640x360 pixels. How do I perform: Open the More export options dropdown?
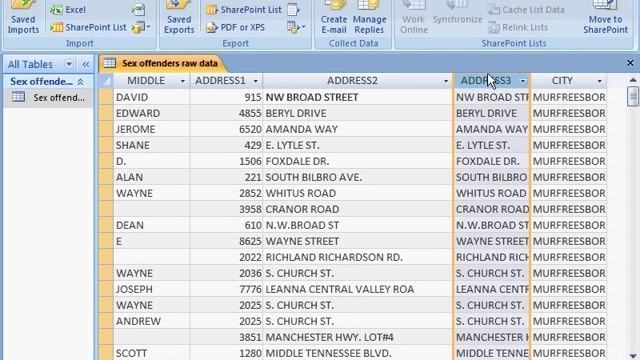[296, 27]
